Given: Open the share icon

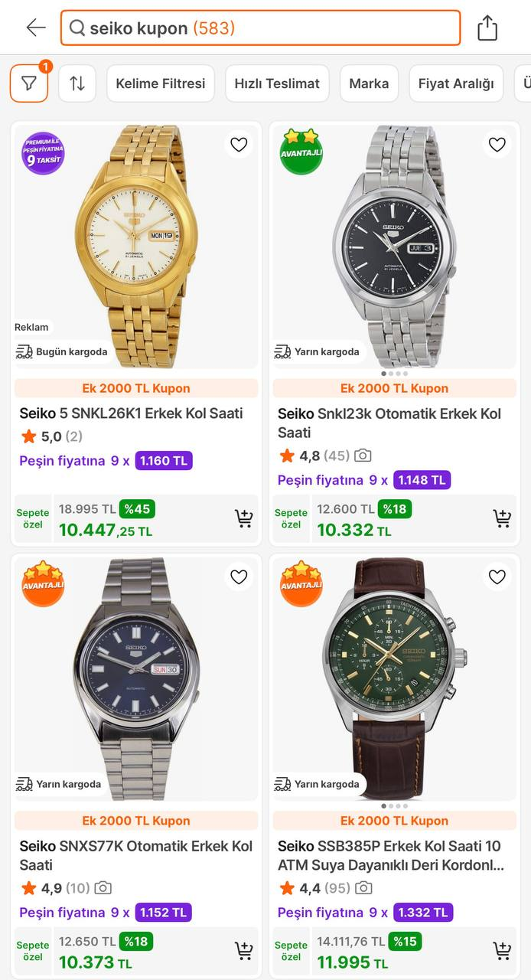Looking at the screenshot, I should [487, 28].
